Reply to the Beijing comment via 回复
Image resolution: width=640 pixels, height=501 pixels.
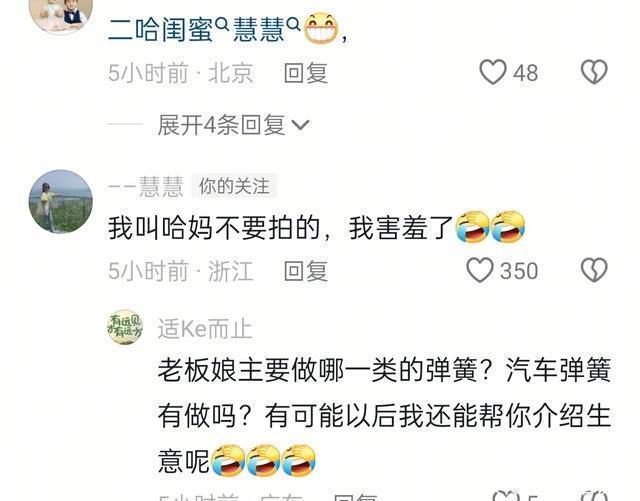(306, 73)
